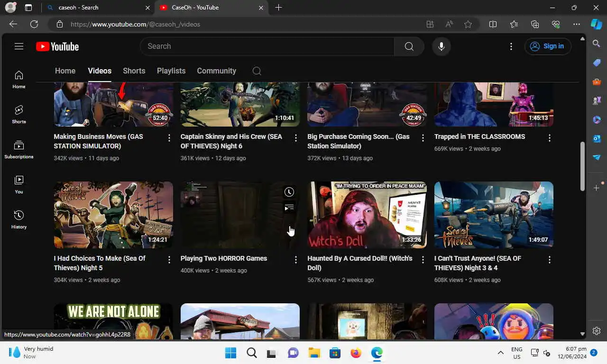
Task: Open Copilot in Edge
Action: coord(597,24)
